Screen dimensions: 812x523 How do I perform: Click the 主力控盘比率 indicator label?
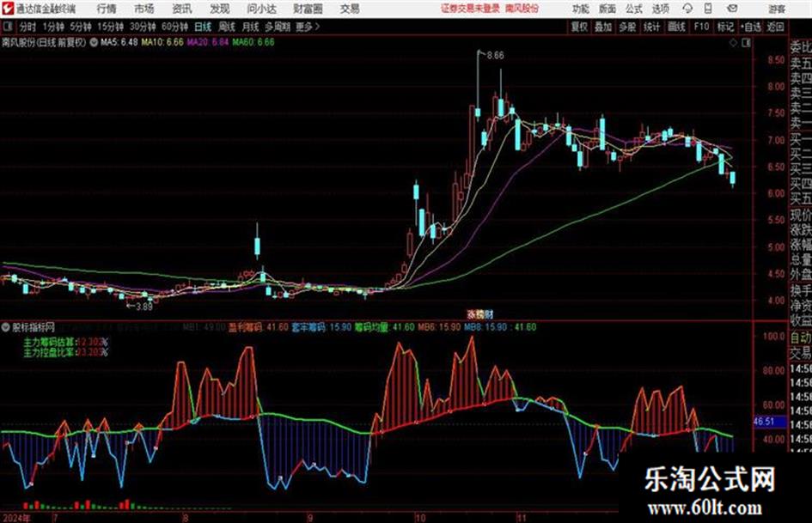tap(50, 352)
